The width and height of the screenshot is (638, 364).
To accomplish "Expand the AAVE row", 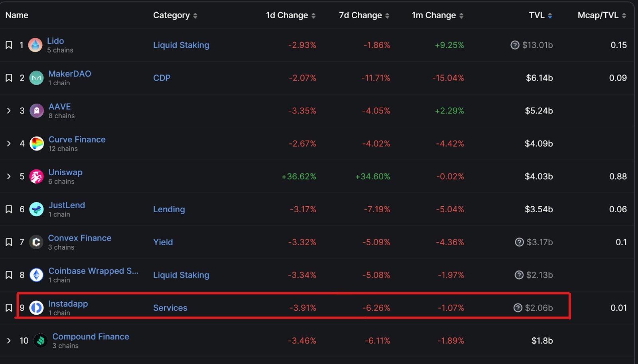I will point(9,111).
